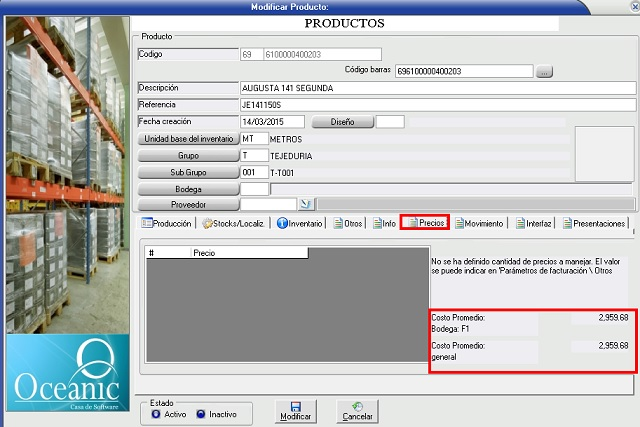Screen dimensions: 640x427
Task: Open the Producción tab
Action: tap(166, 224)
